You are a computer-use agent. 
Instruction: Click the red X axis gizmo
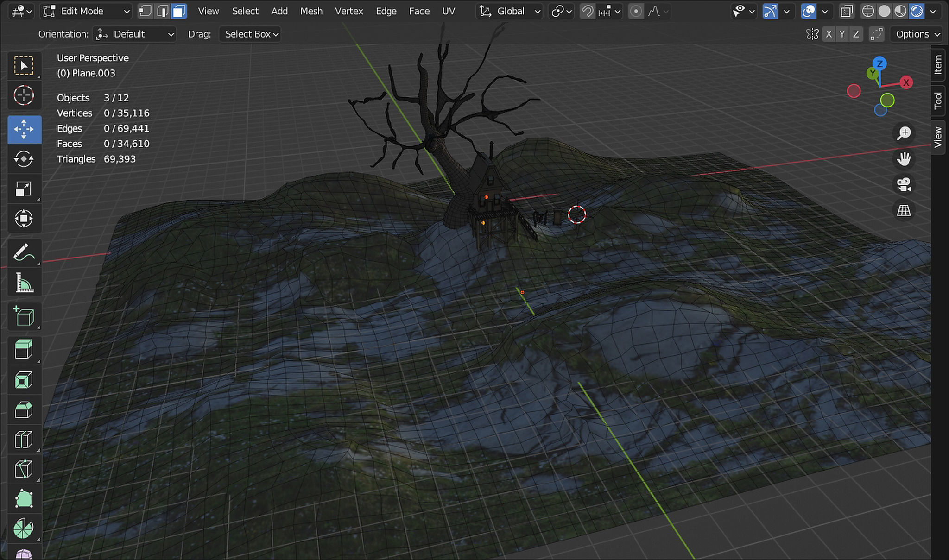(x=906, y=83)
